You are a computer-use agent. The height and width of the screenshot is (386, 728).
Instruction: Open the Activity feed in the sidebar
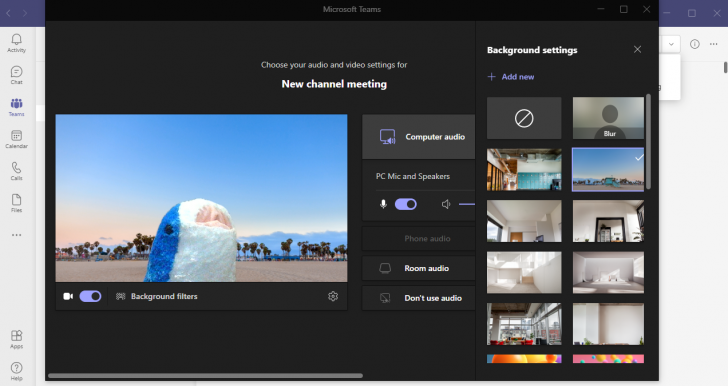tap(16, 43)
